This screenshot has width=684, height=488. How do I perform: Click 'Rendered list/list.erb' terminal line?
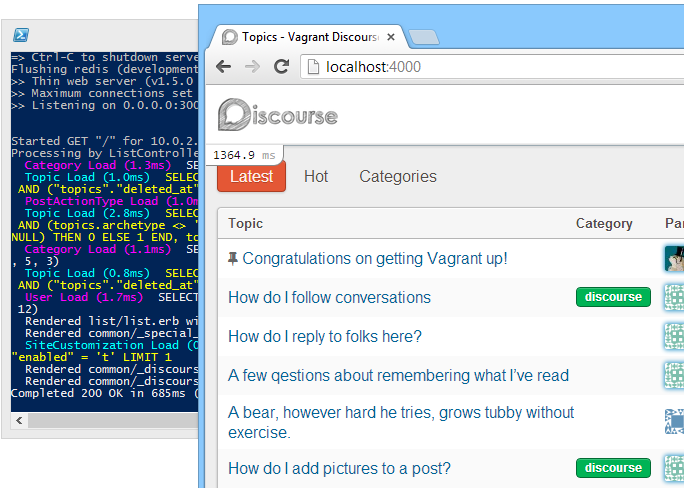pos(111,321)
